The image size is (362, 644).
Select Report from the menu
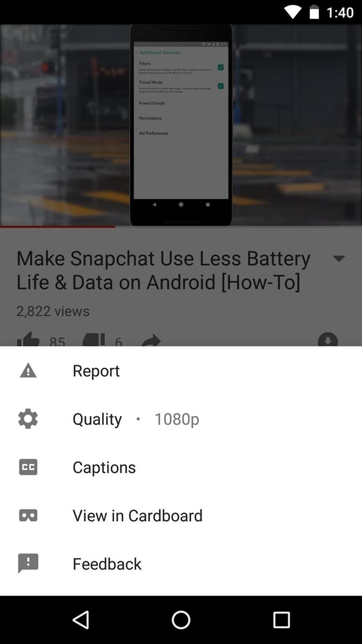(181, 371)
